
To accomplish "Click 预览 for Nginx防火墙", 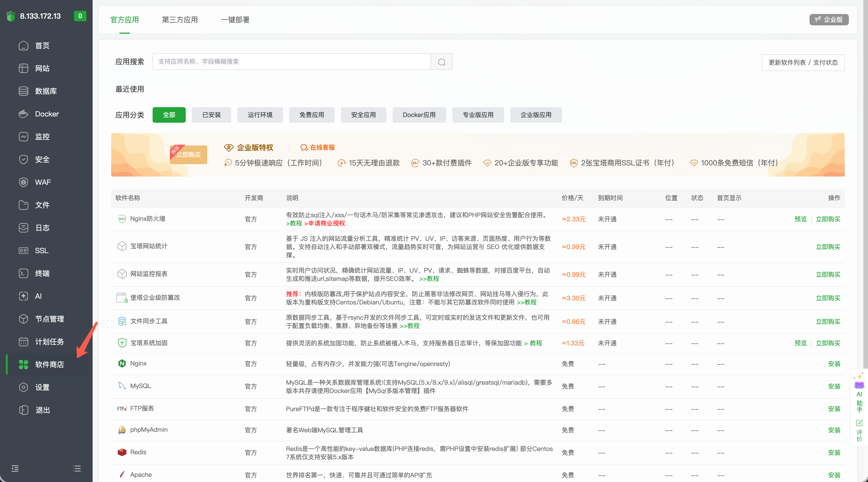I will (800, 219).
